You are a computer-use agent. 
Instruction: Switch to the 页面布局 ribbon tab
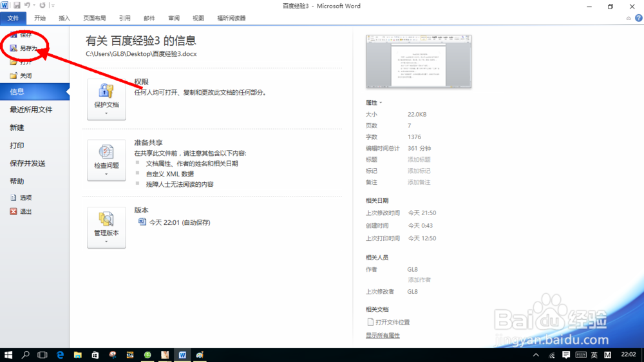tap(95, 18)
